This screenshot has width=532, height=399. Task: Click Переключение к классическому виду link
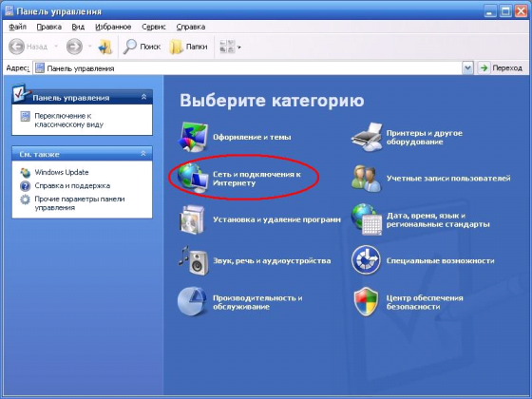(68, 120)
